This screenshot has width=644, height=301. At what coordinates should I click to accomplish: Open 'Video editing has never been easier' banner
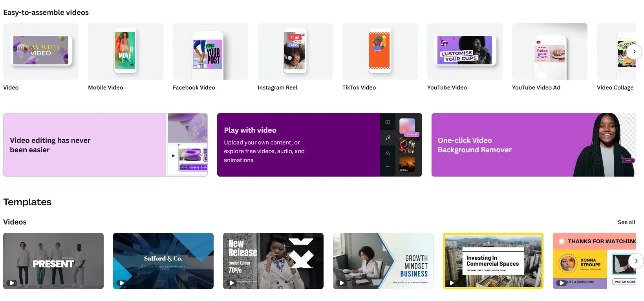(x=105, y=145)
